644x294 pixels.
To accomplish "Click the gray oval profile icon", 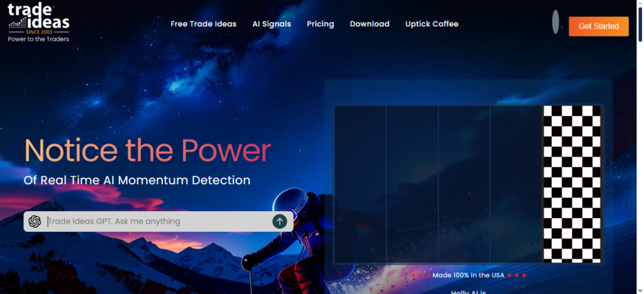I will click(x=555, y=22).
